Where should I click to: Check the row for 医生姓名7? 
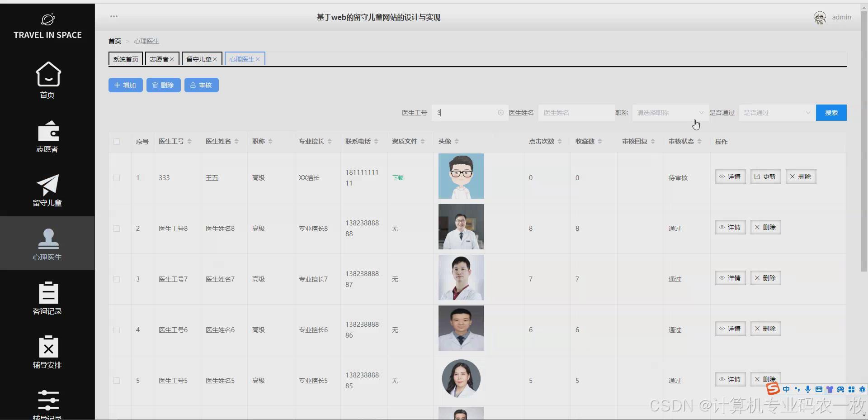tap(117, 279)
